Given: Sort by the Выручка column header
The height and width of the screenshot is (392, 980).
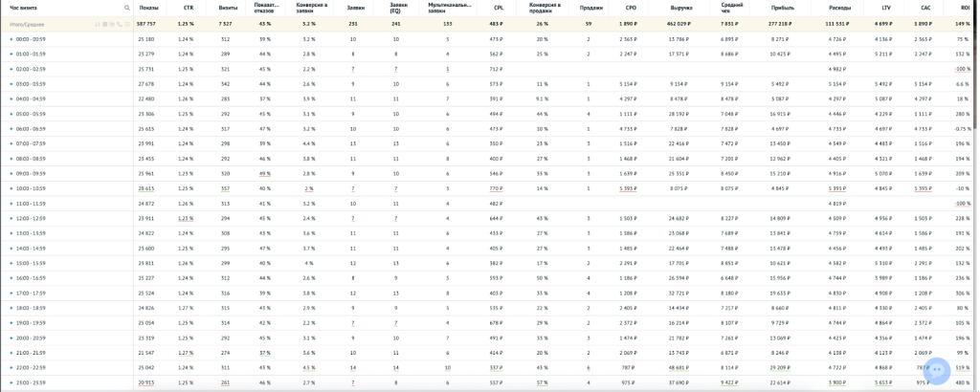Looking at the screenshot, I should coord(680,8).
